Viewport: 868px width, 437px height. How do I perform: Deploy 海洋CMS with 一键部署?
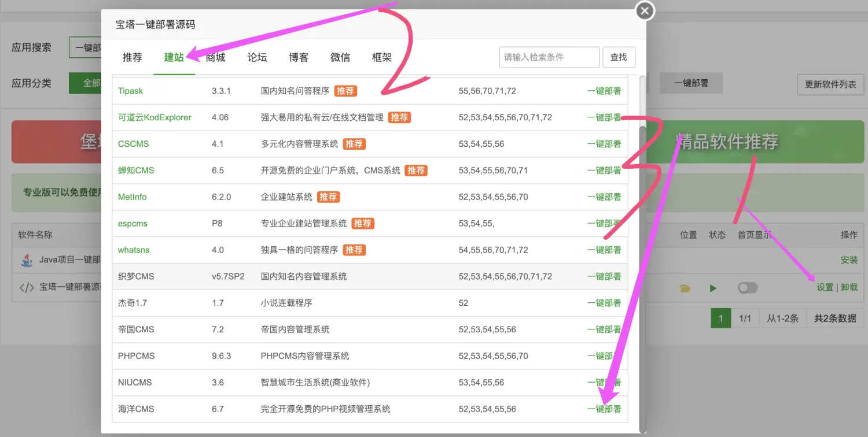click(604, 409)
